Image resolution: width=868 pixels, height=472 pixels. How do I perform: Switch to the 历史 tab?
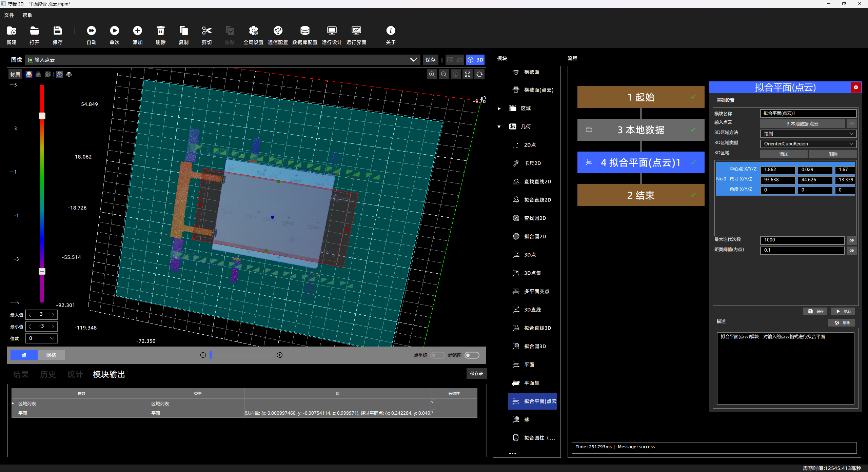click(48, 374)
